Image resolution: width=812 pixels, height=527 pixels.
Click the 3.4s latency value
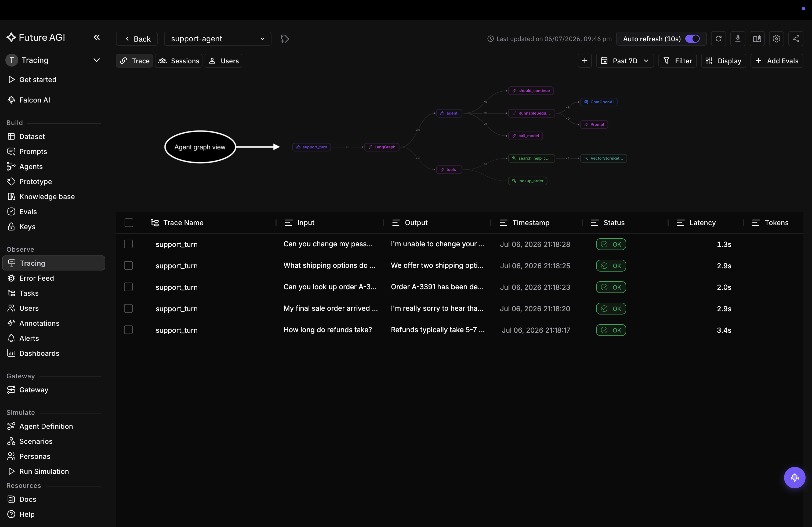[724, 330]
